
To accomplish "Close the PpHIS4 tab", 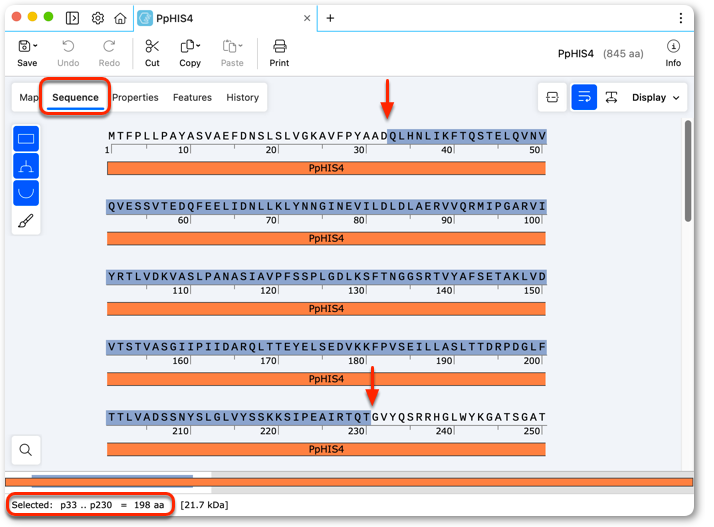I will 307,18.
